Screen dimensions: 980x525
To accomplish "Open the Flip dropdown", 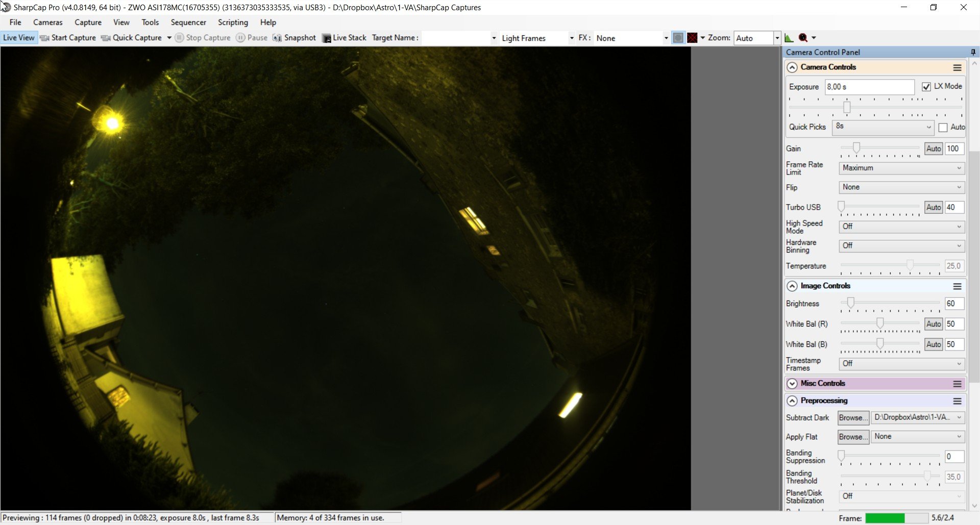I will click(x=901, y=187).
